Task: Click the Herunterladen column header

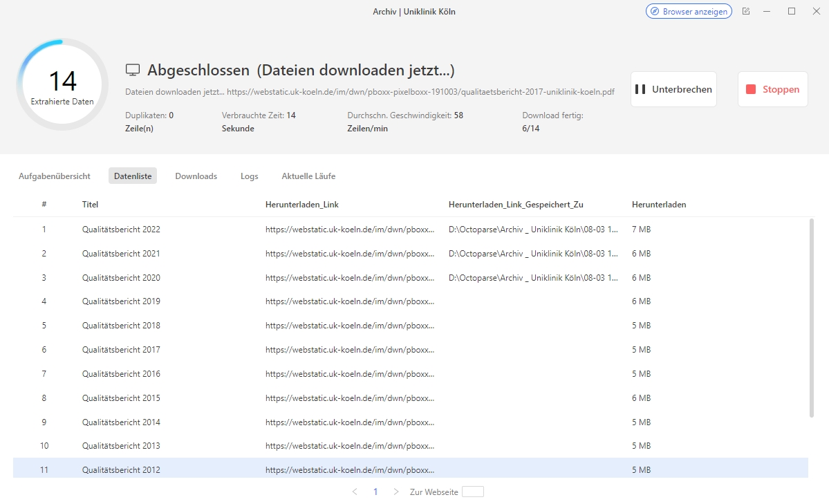Action: (x=659, y=205)
